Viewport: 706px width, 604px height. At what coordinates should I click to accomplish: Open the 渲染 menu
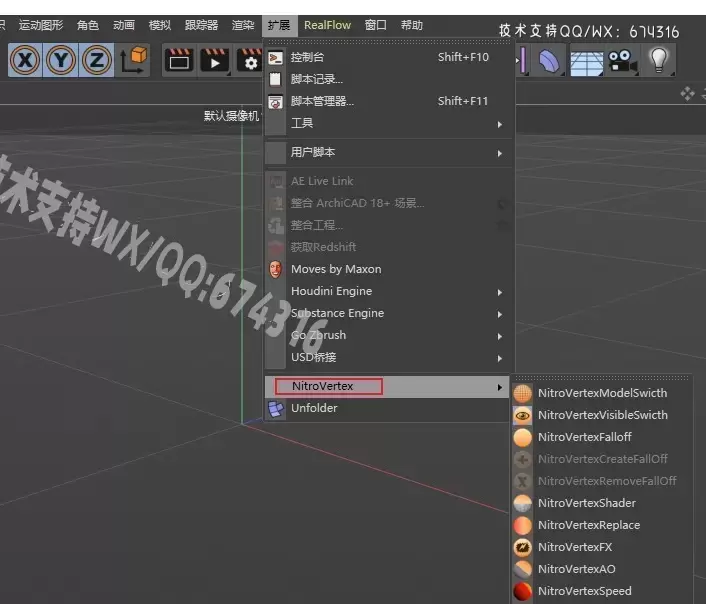click(x=243, y=25)
